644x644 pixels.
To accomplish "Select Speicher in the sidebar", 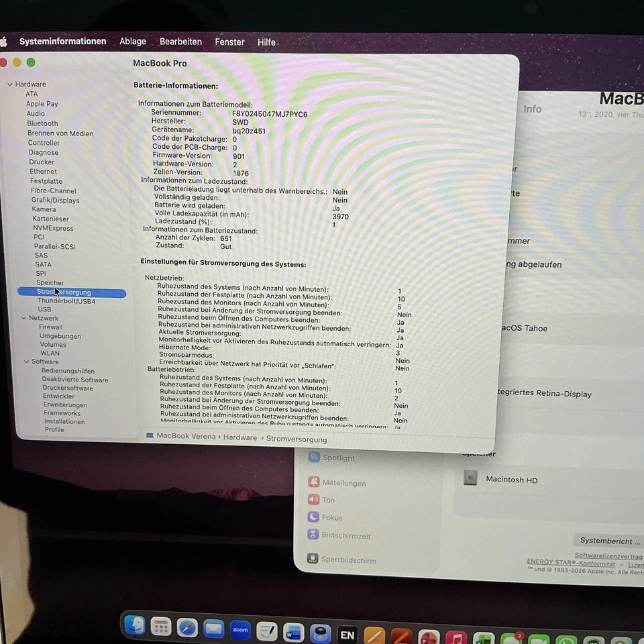I will (x=50, y=282).
